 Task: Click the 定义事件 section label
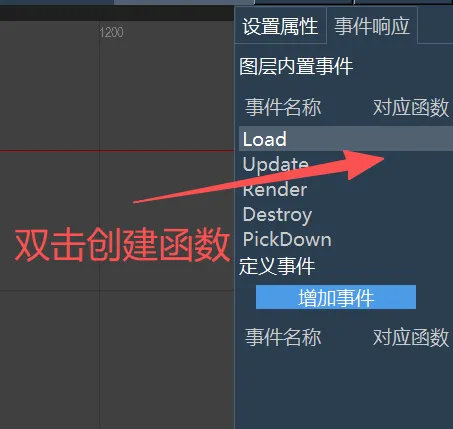[x=277, y=266]
